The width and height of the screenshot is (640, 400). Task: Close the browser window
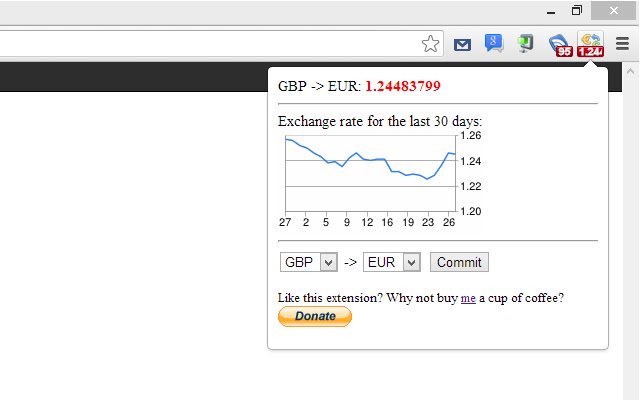pos(613,11)
